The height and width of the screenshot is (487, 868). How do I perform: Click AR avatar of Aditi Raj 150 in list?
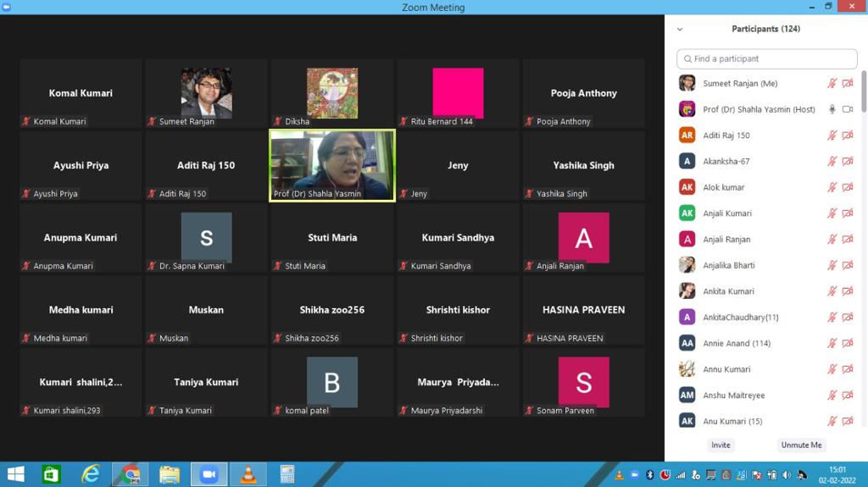click(x=687, y=136)
